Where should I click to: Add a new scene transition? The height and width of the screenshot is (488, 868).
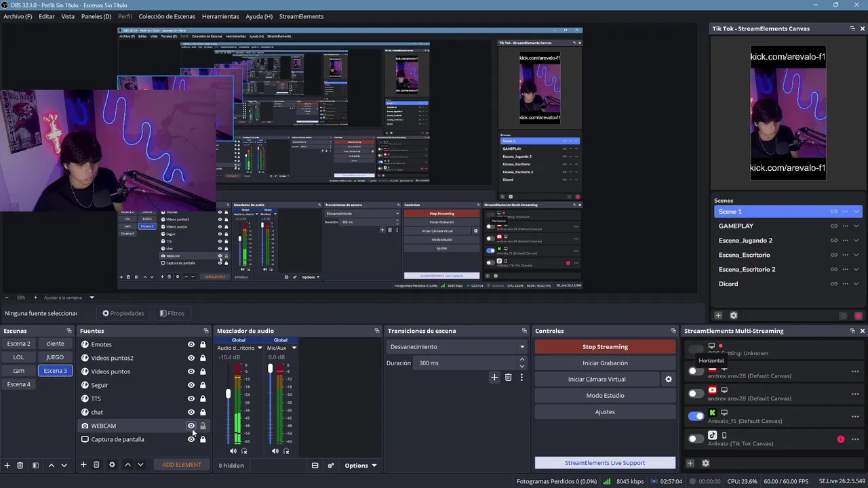pos(494,378)
